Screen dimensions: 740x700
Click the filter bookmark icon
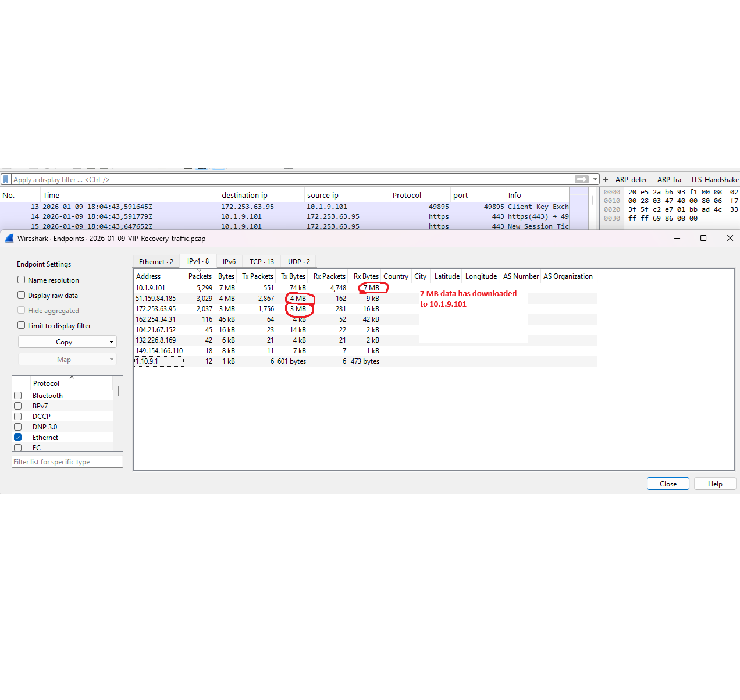[6, 179]
